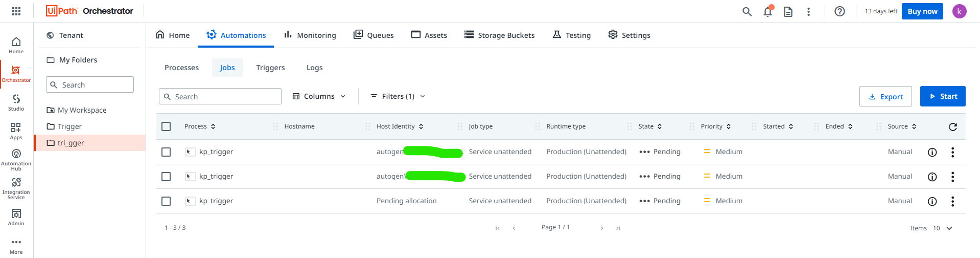Image resolution: width=980 pixels, height=258 pixels.
Task: Sort by State column
Action: tap(650, 126)
